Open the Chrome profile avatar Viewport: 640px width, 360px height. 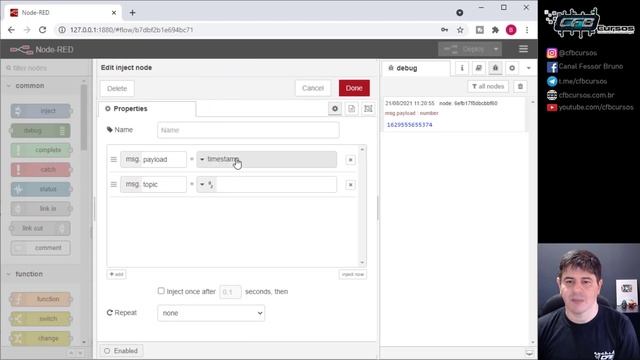tap(511, 30)
